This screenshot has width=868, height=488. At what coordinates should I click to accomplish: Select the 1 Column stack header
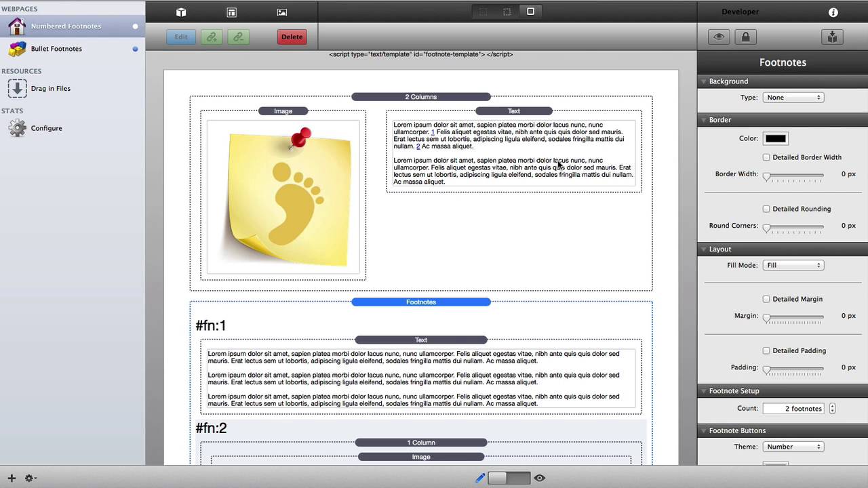[x=421, y=443]
